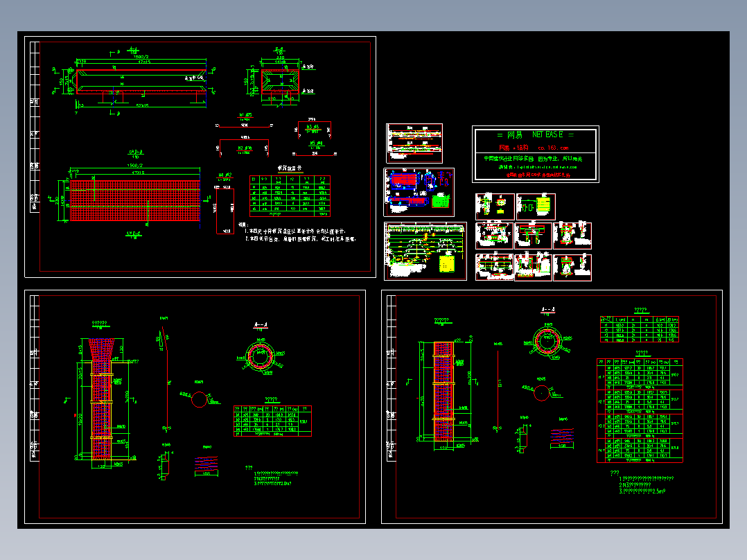Open small thumbnail with ring detail and yellow square
This screenshot has height=560, width=747.
pyautogui.click(x=495, y=207)
